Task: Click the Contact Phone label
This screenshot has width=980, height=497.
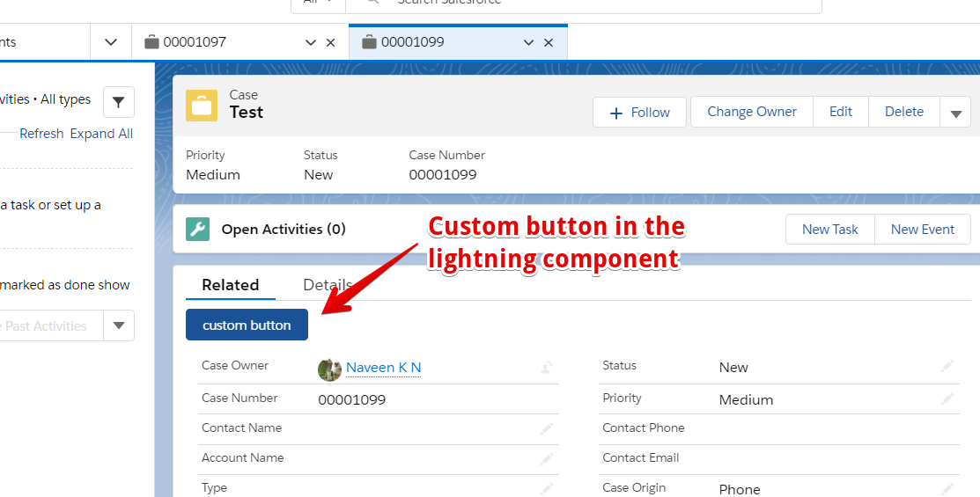Action: coord(643,428)
